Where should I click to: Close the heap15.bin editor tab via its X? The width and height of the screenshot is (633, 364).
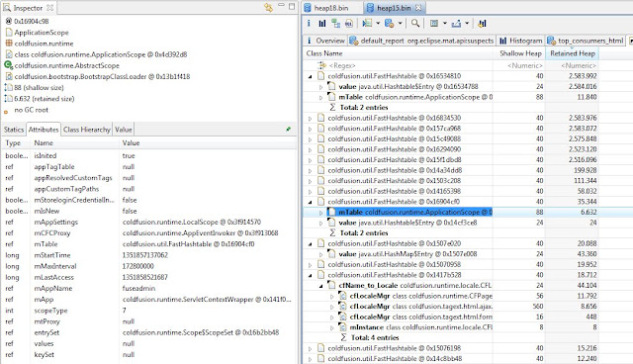pos(418,8)
